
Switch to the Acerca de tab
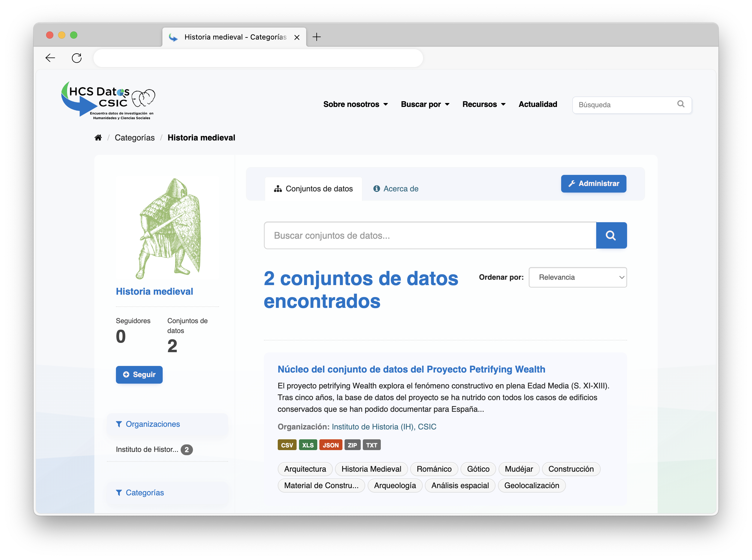(396, 189)
